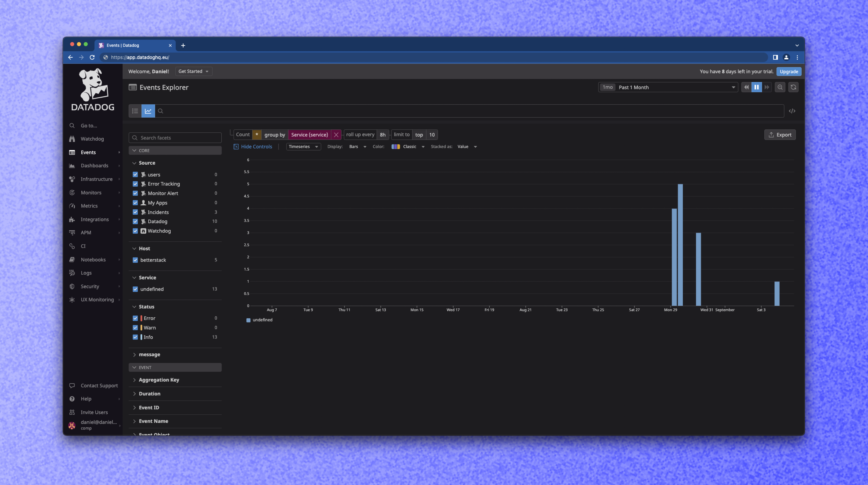868x485 pixels.
Task: Open the Go to search icon
Action: (72, 125)
